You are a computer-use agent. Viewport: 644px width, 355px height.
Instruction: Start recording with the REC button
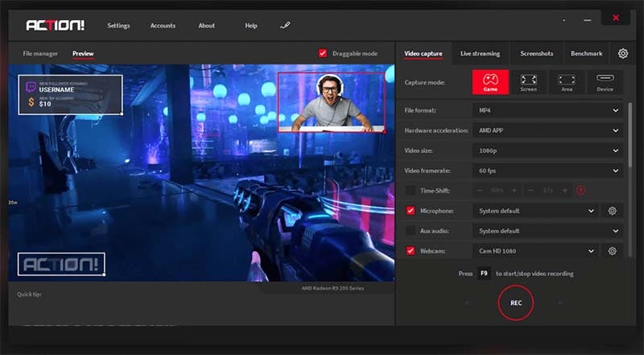pyautogui.click(x=516, y=303)
